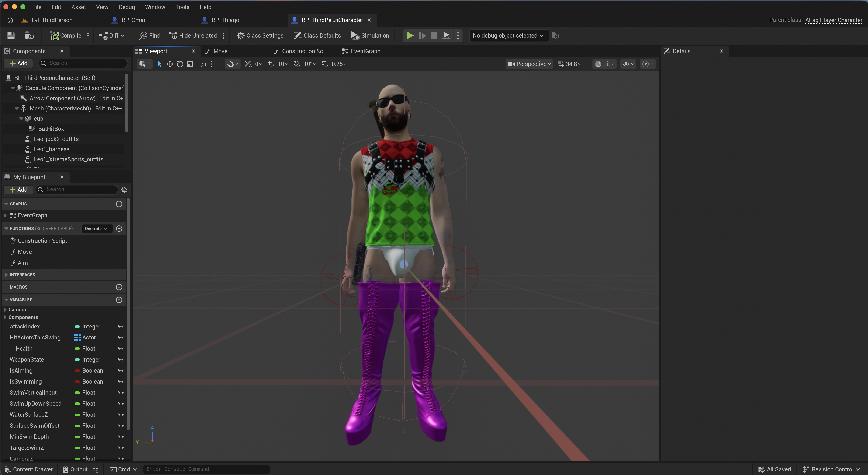Viewport: 868px width, 475px height.
Task: Switch to the EventGraph tab
Action: (x=361, y=51)
